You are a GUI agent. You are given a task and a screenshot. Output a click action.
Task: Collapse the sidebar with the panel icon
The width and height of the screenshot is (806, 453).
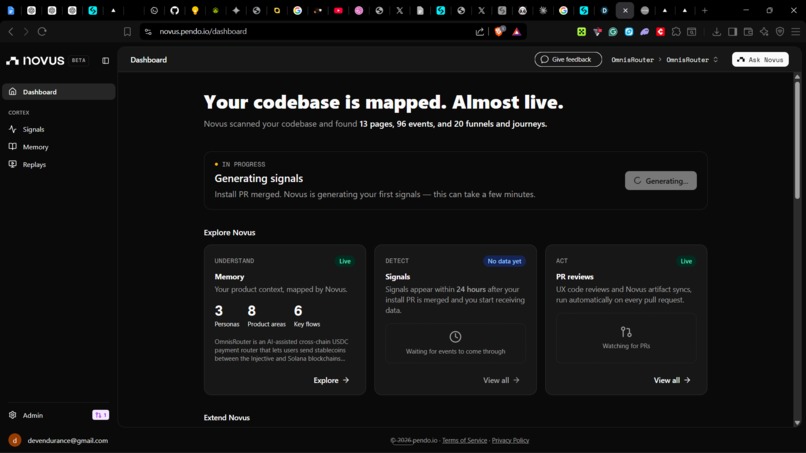pyautogui.click(x=105, y=60)
